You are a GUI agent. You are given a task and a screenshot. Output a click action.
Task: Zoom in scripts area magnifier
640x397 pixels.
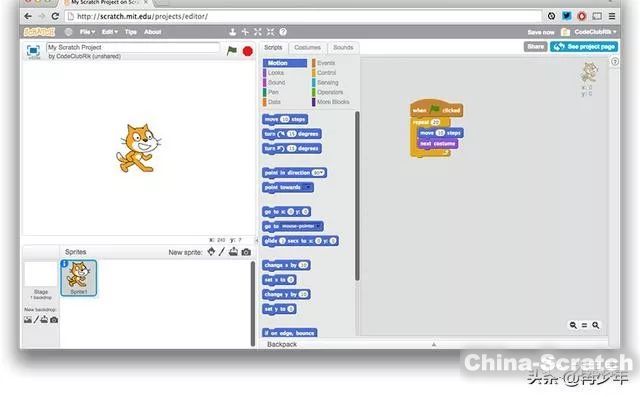(x=596, y=325)
